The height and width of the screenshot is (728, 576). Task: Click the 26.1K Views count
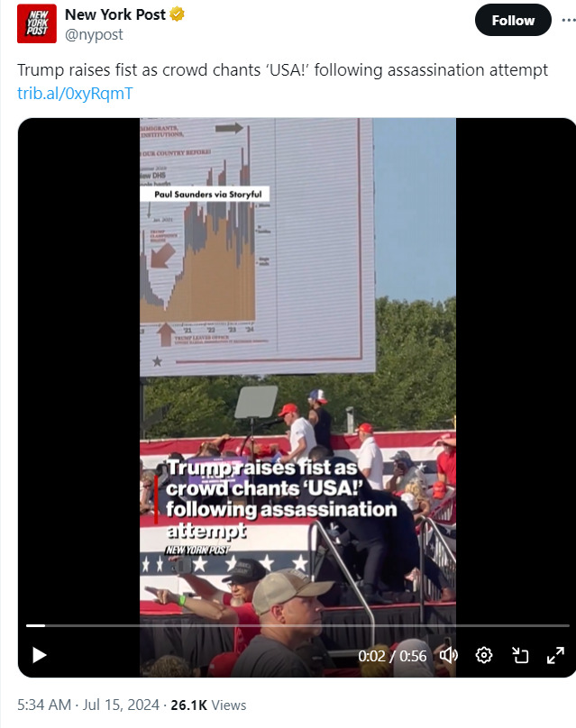point(208,705)
